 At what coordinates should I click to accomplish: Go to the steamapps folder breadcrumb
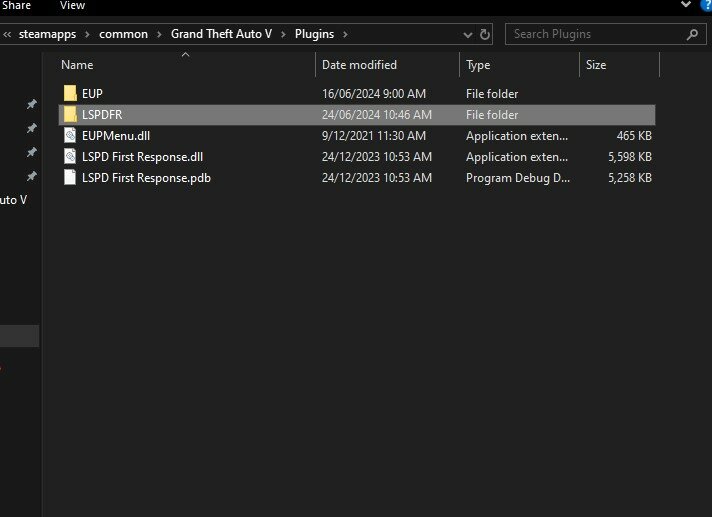tap(50, 34)
